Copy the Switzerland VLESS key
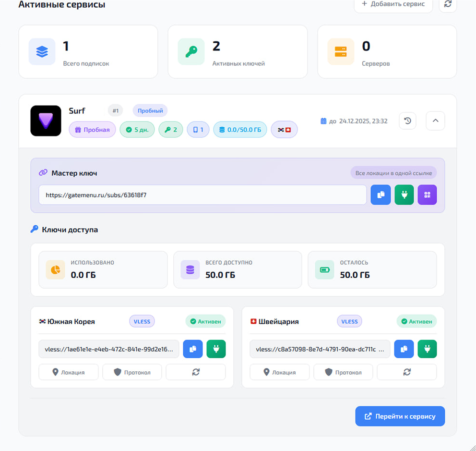This screenshot has height=451, width=476. pos(404,349)
